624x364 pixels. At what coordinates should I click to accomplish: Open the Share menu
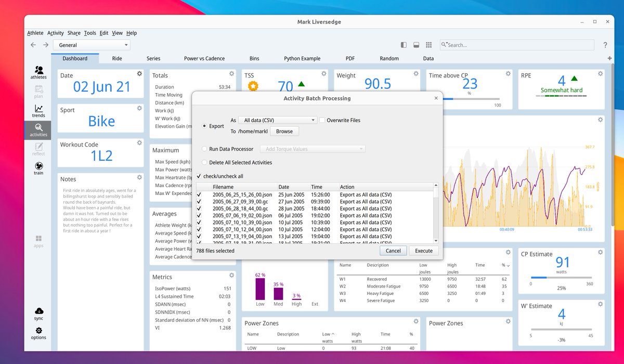tap(74, 33)
